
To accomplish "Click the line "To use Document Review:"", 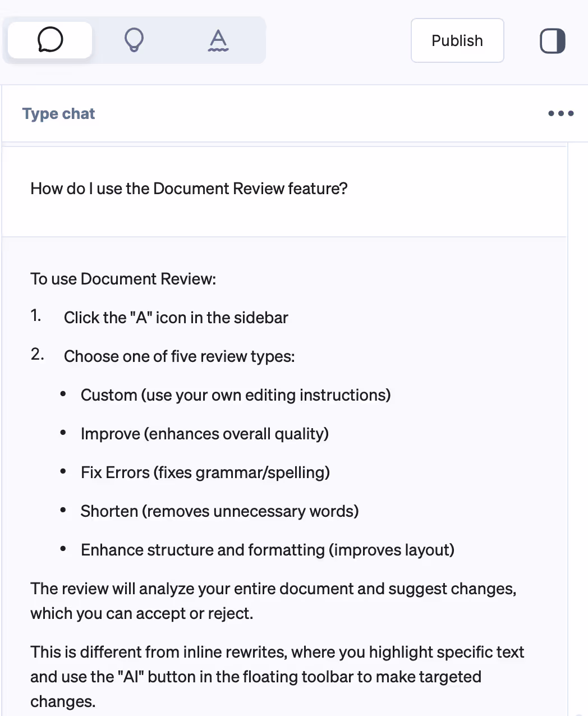I will click(x=123, y=279).
